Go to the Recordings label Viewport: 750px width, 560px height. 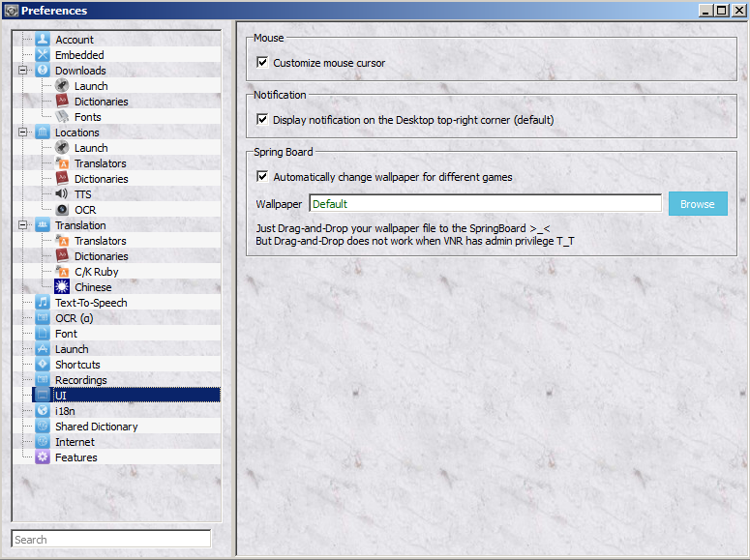coord(81,380)
